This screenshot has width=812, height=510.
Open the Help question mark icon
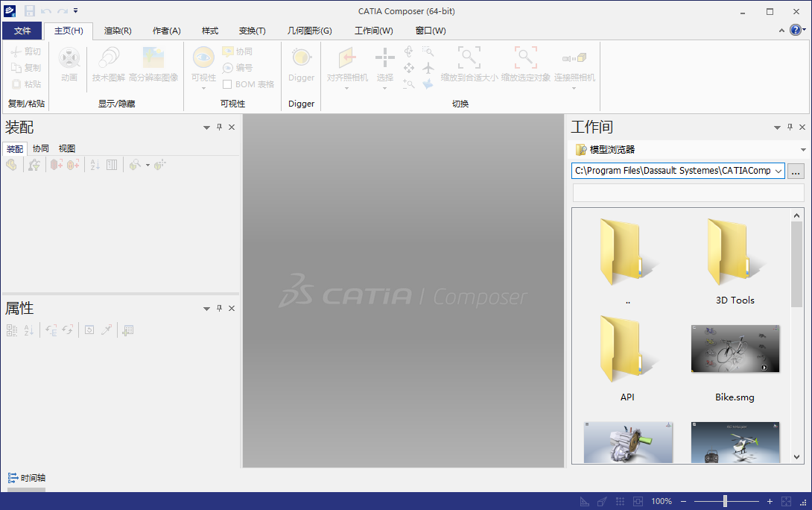point(796,30)
